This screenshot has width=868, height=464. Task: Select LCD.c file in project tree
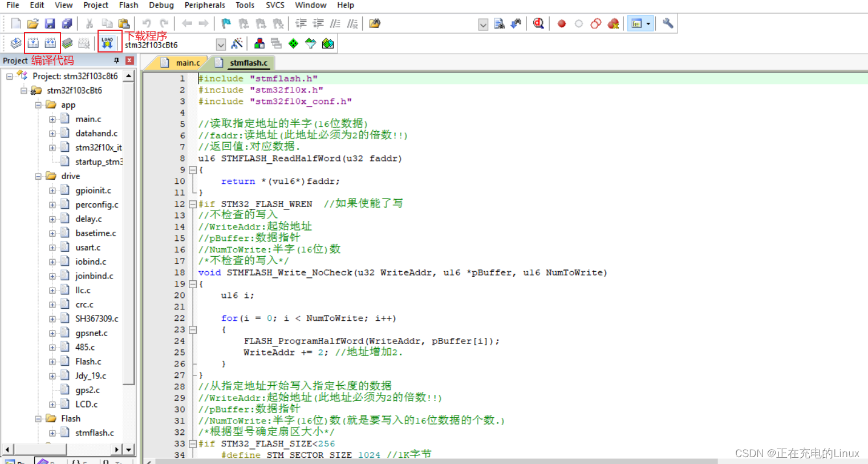86,405
